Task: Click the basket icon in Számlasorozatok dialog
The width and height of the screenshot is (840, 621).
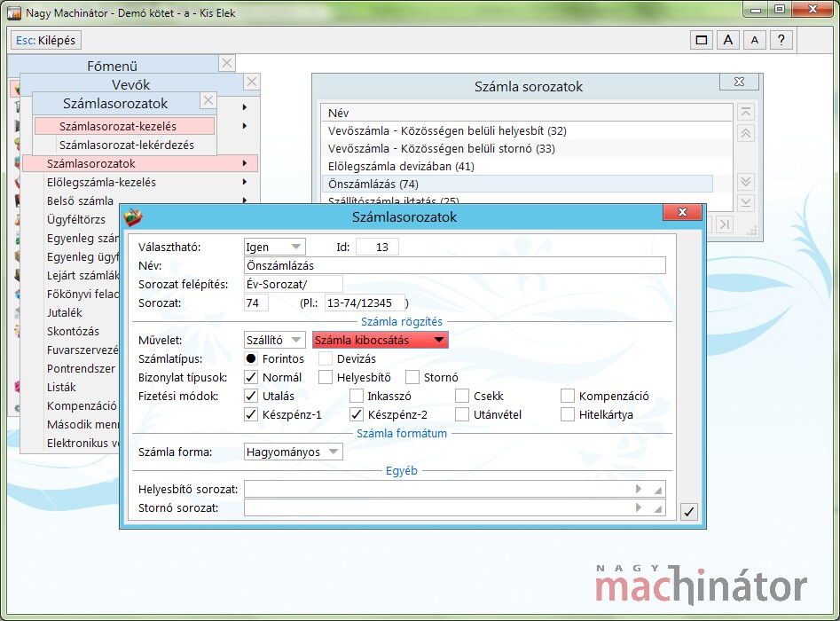Action: pos(133,217)
